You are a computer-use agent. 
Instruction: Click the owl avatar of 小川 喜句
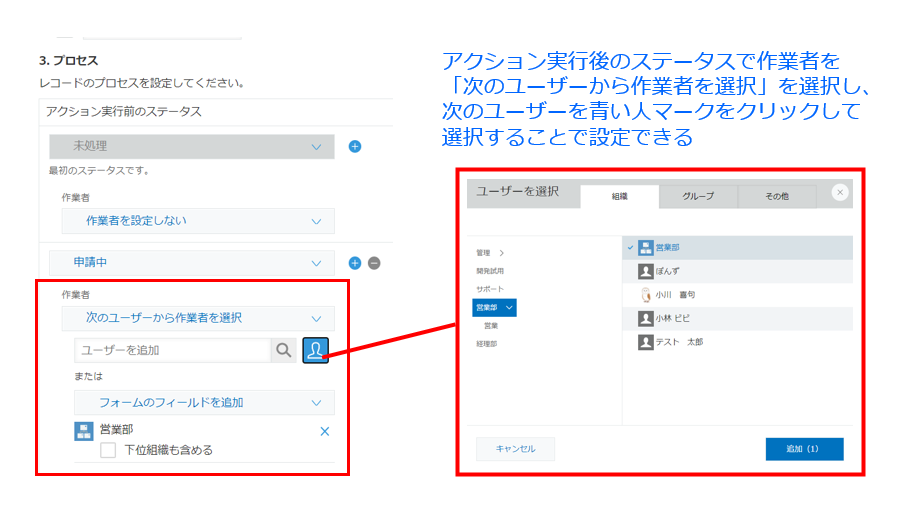pyautogui.click(x=645, y=294)
